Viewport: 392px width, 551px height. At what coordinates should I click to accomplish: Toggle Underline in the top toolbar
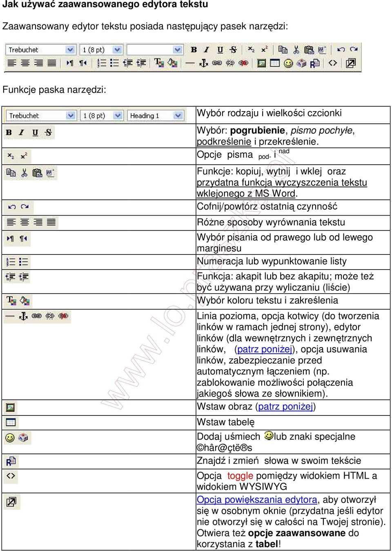point(220,50)
